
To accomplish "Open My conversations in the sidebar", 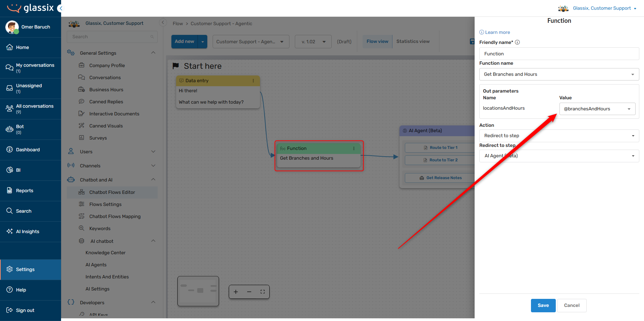I will 31,68.
